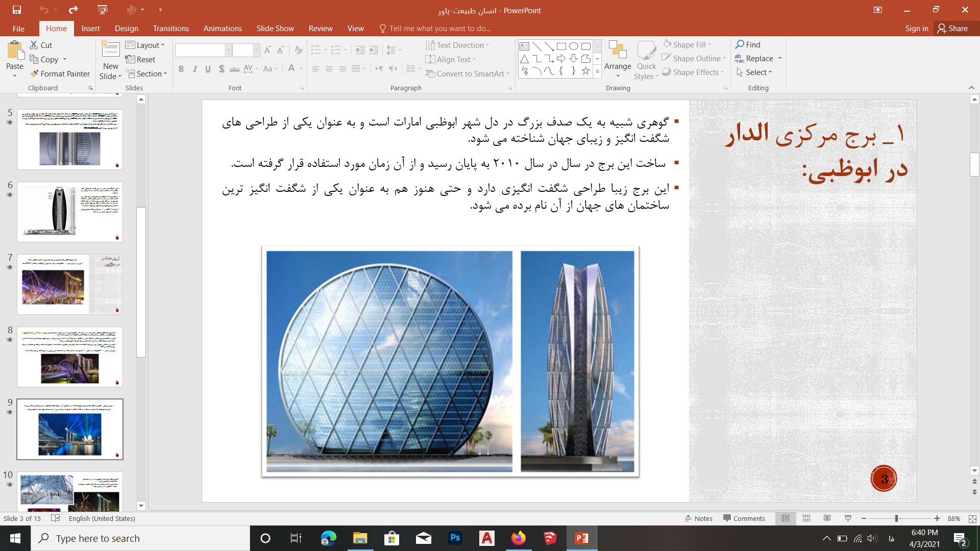This screenshot has height=551, width=980.
Task: Open Reading View from status bar
Action: (827, 518)
